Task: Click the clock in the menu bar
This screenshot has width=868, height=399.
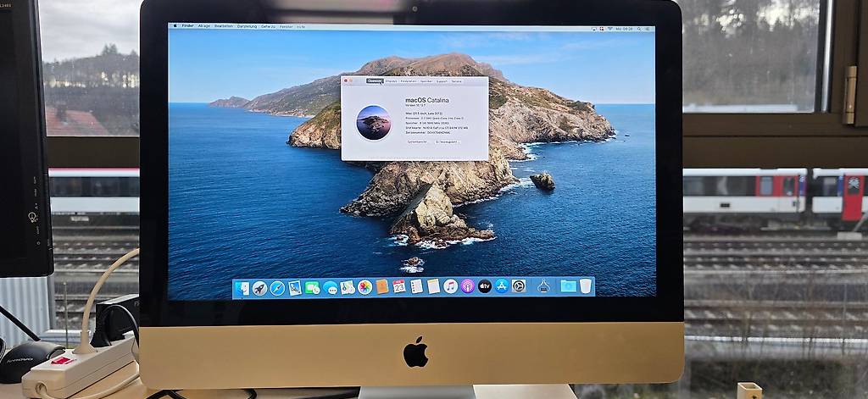Action: point(626,29)
